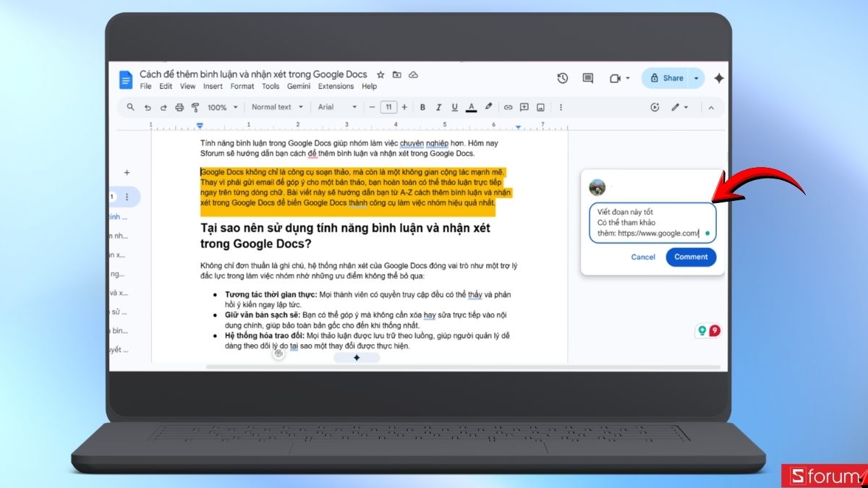Click the Gemini sparkle pill at page bottom
Screen dimensions: 868x488
point(357,358)
